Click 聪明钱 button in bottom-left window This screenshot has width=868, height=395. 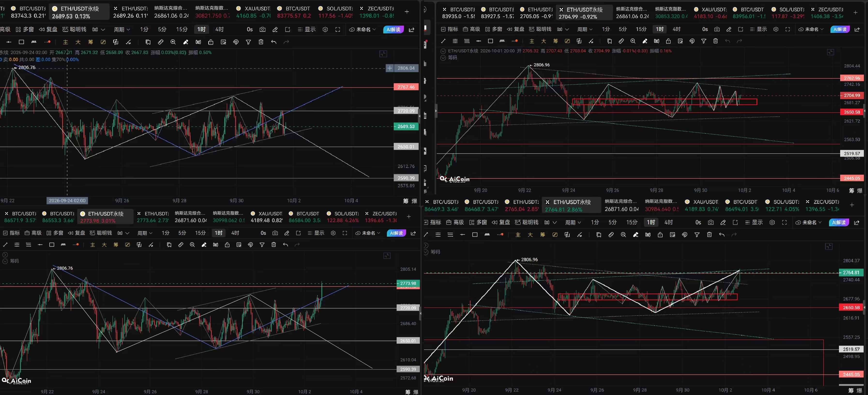[x=101, y=233]
